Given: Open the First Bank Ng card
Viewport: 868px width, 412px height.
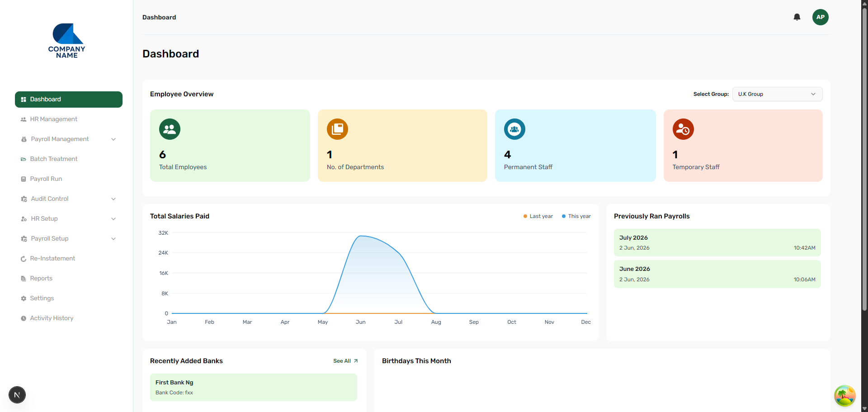Looking at the screenshot, I should coord(254,387).
